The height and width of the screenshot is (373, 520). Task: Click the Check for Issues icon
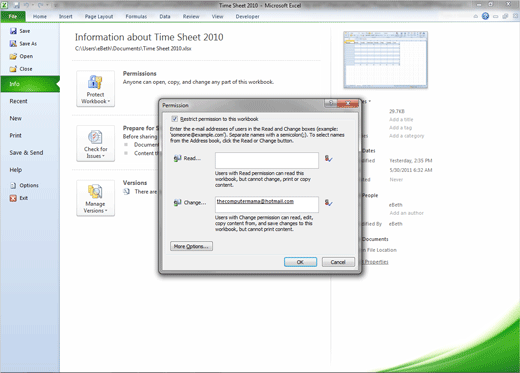coord(95,137)
